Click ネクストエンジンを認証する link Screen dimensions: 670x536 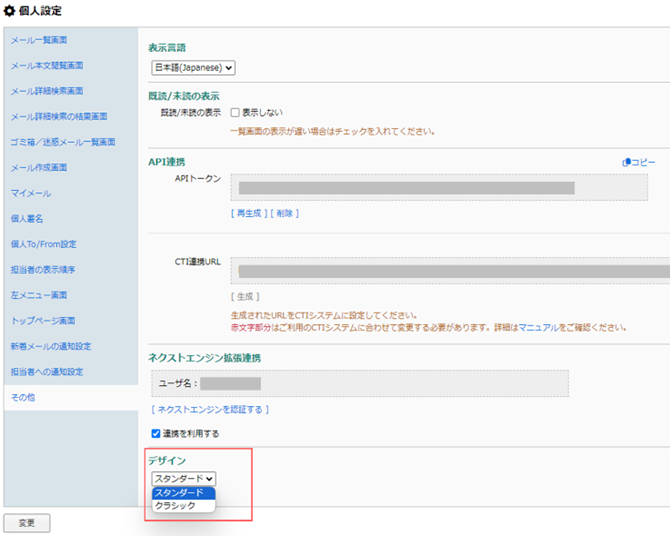pos(209,409)
